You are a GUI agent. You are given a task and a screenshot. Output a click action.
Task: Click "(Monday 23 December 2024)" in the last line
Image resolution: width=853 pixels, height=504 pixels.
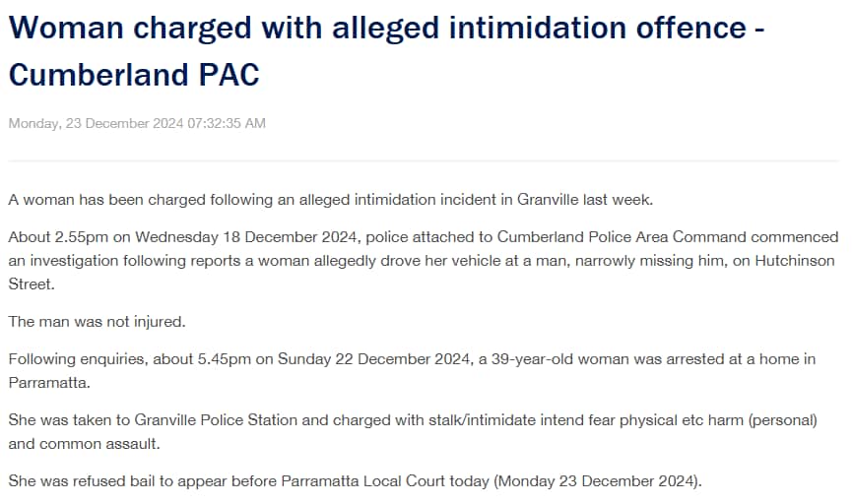point(598,481)
